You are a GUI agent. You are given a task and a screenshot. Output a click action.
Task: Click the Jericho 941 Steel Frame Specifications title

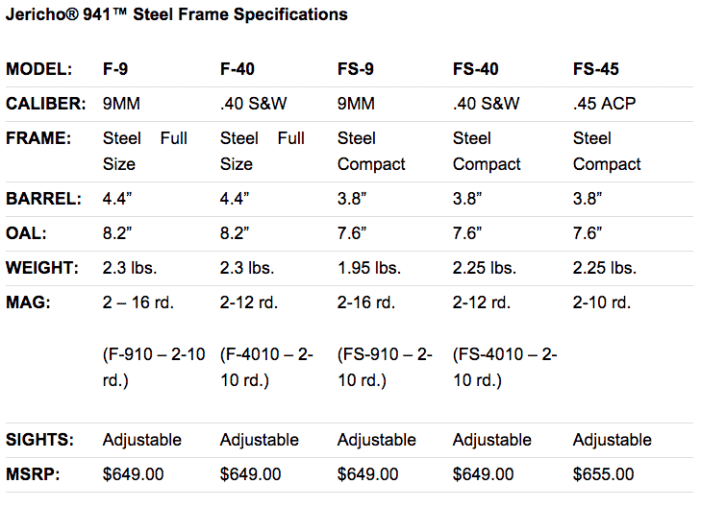177,15
